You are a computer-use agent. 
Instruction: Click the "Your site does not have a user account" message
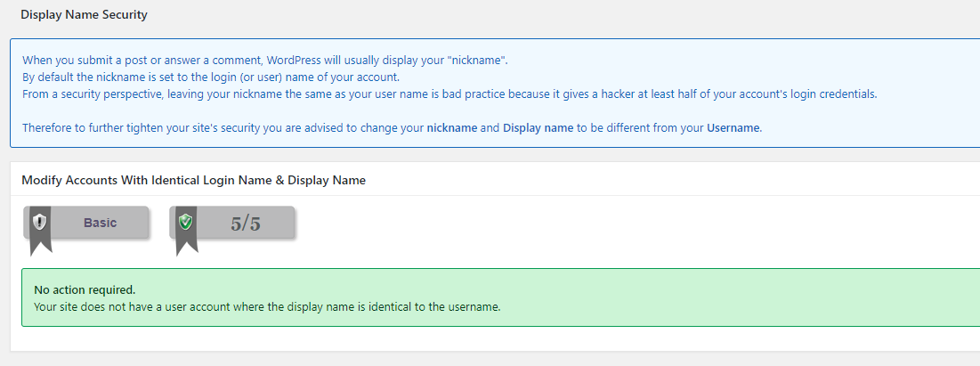point(267,307)
